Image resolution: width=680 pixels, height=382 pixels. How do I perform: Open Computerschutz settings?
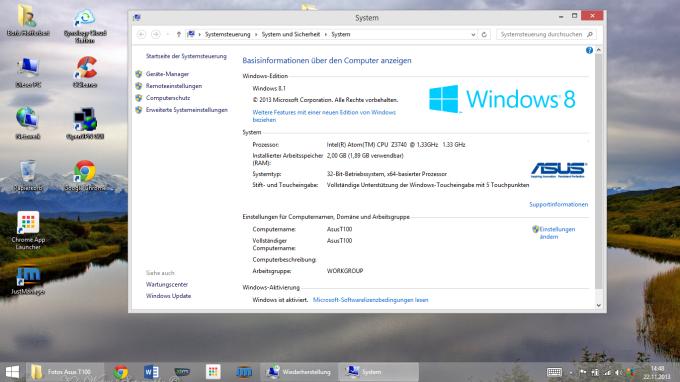tap(168, 98)
